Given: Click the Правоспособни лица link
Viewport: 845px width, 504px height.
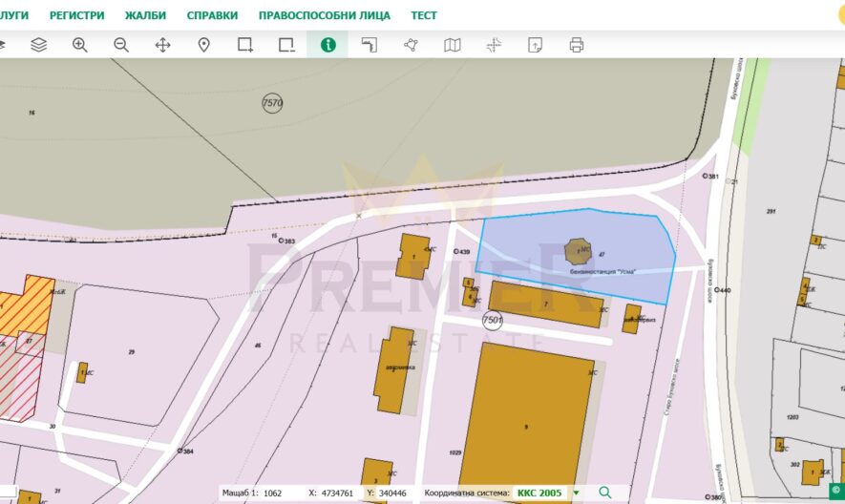Looking at the screenshot, I should [325, 15].
